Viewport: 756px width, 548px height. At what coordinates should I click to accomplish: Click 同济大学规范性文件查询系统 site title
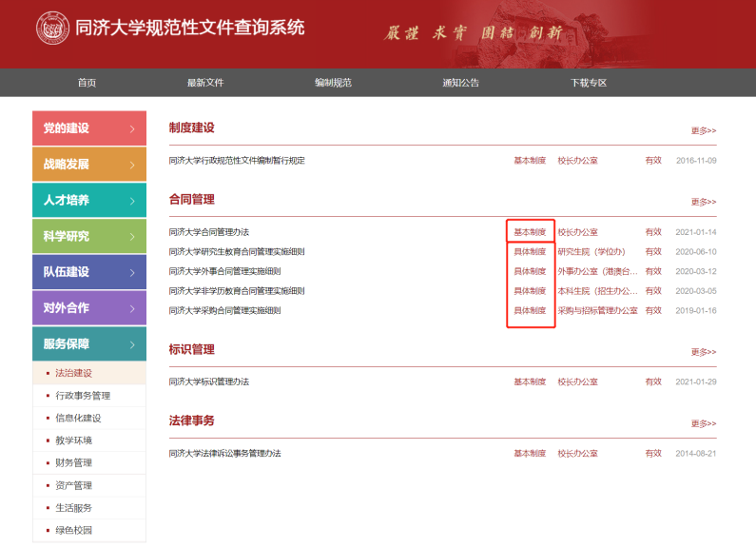[190, 28]
